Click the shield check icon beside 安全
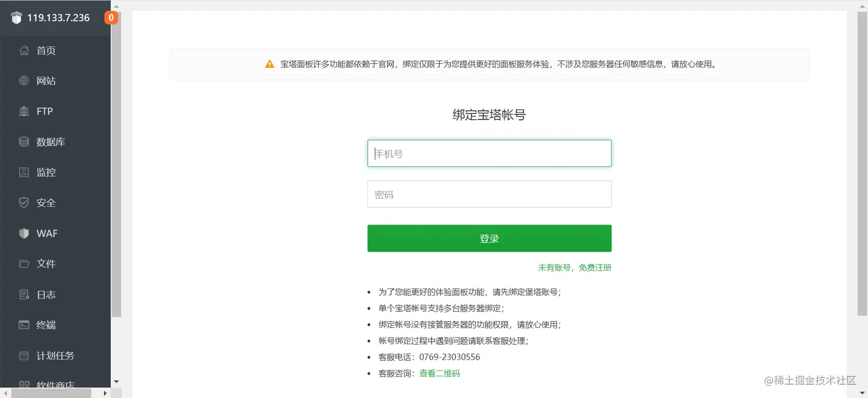868x398 pixels. pos(24,203)
